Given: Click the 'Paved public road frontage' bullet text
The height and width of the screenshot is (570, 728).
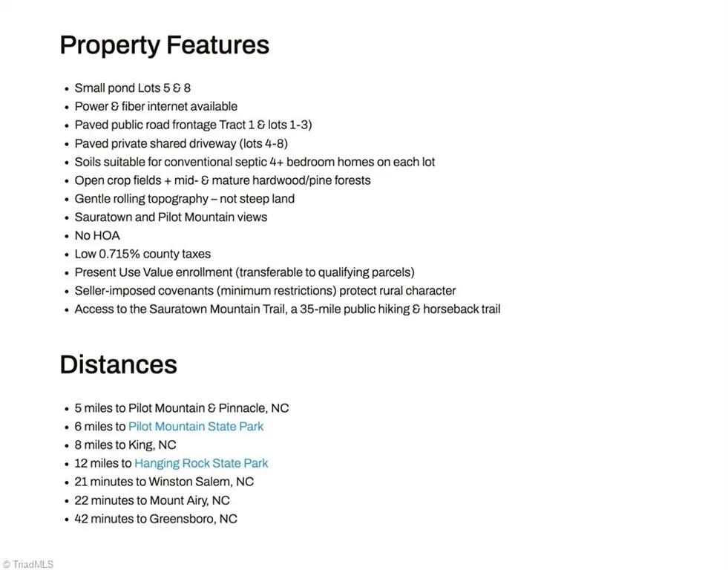Looking at the screenshot, I should click(x=193, y=125).
